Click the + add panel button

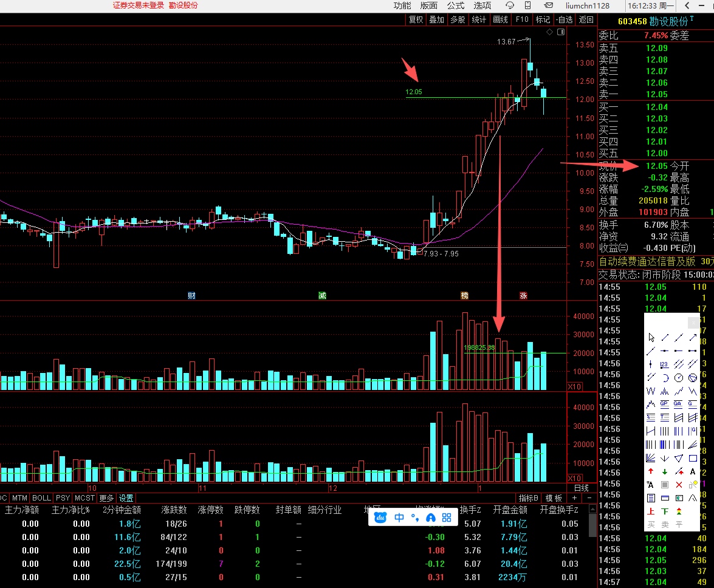pos(574,498)
